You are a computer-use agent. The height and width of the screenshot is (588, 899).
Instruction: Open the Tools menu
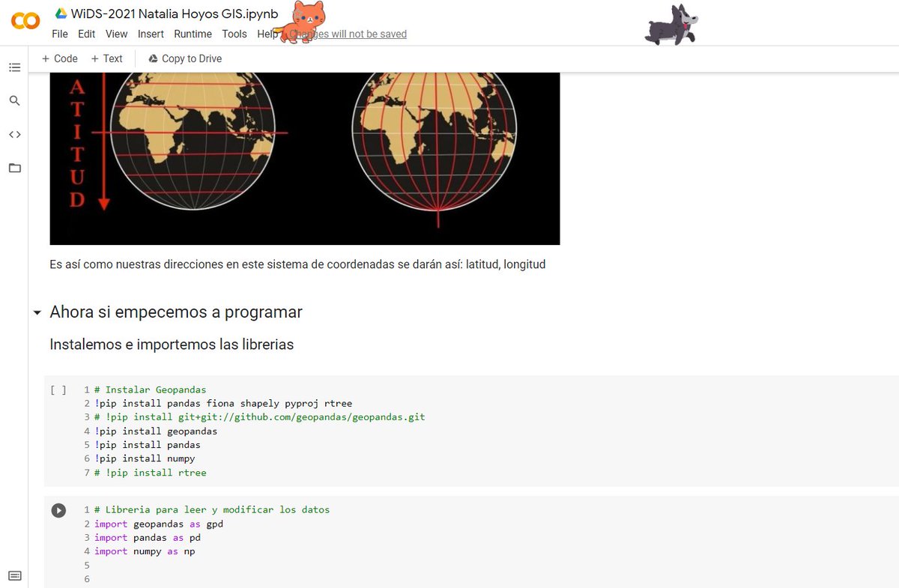click(234, 34)
